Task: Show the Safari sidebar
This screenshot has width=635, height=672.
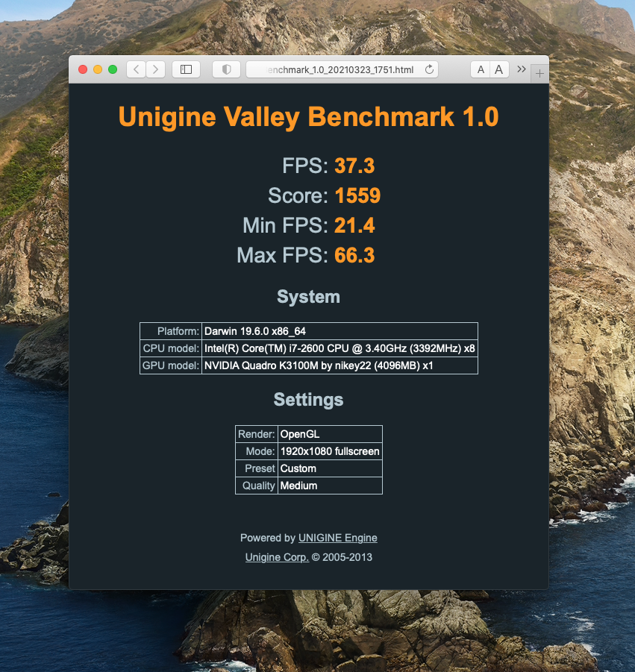Action: 186,69
